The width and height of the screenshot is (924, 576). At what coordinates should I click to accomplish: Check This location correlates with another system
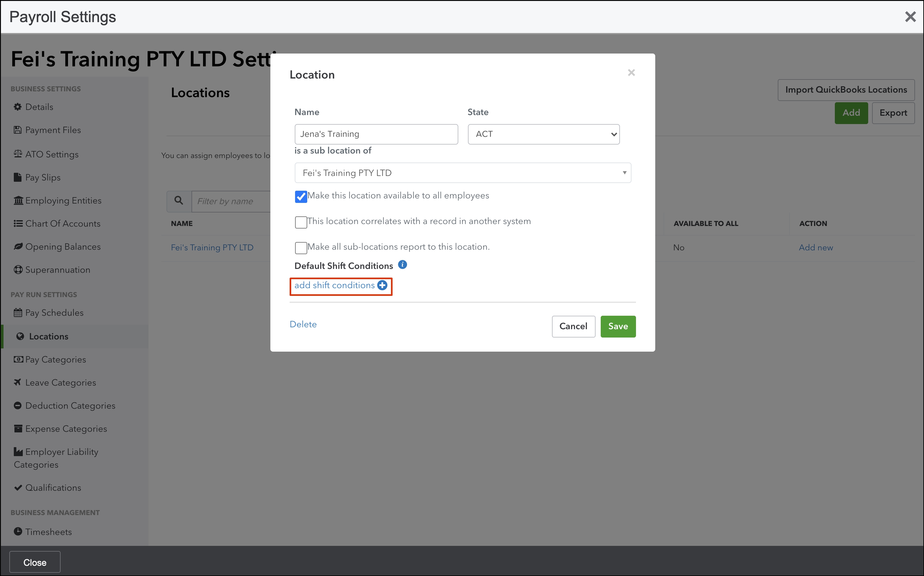(x=301, y=222)
